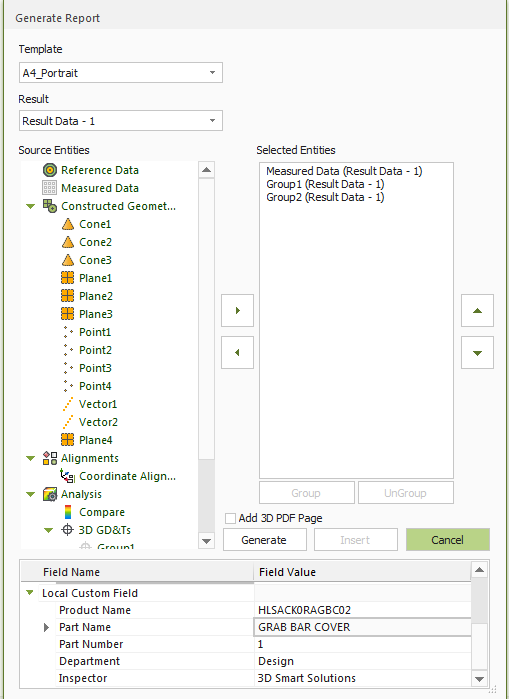Click the Reference Data target icon
The image size is (509, 699).
(x=49, y=170)
